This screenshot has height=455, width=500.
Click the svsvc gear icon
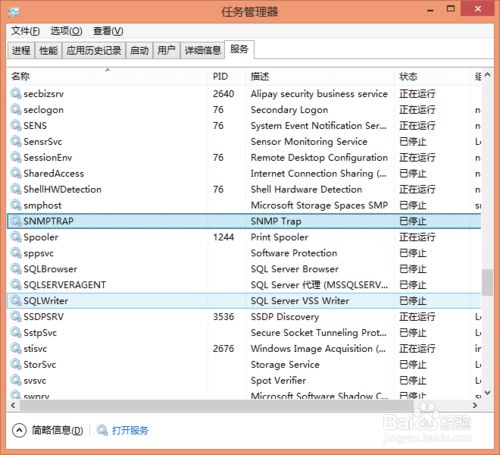[15, 380]
